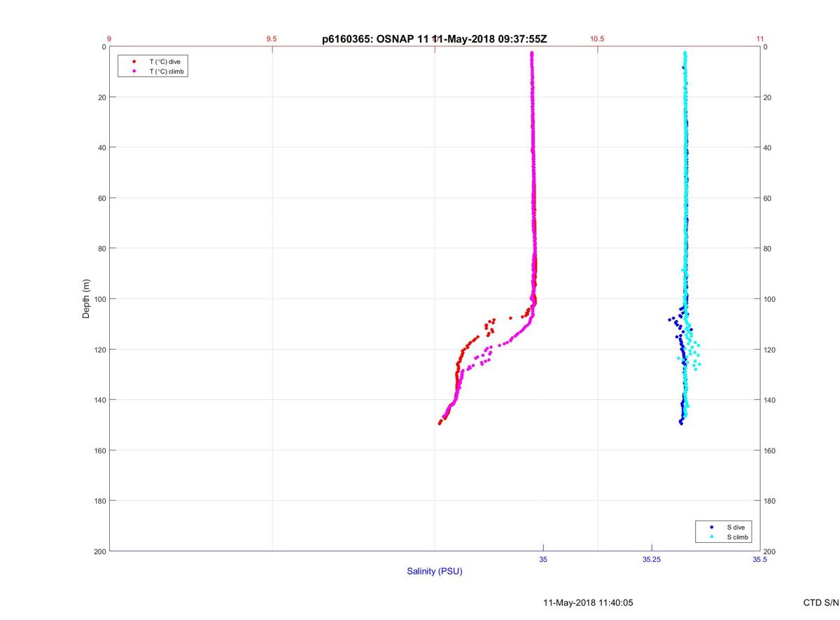Click depth tick 200 on the right axis
This screenshot has width=840, height=620.
[x=771, y=551]
